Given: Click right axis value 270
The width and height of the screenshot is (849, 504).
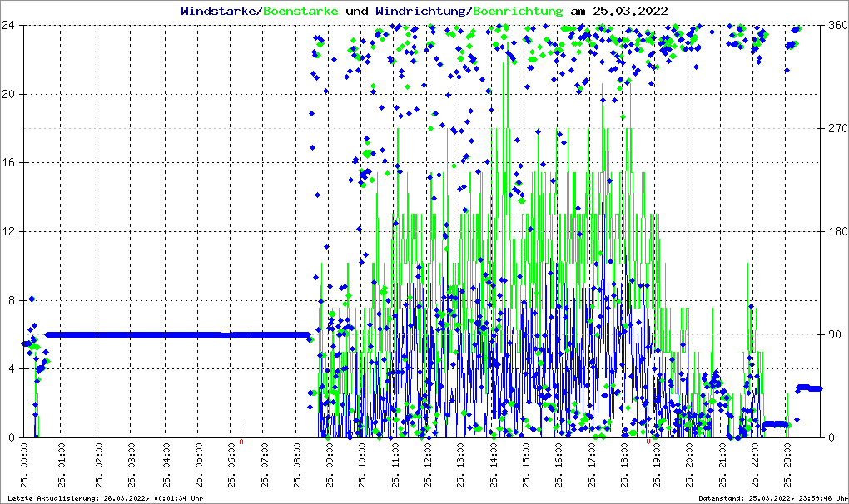Looking at the screenshot, I should tap(837, 128).
